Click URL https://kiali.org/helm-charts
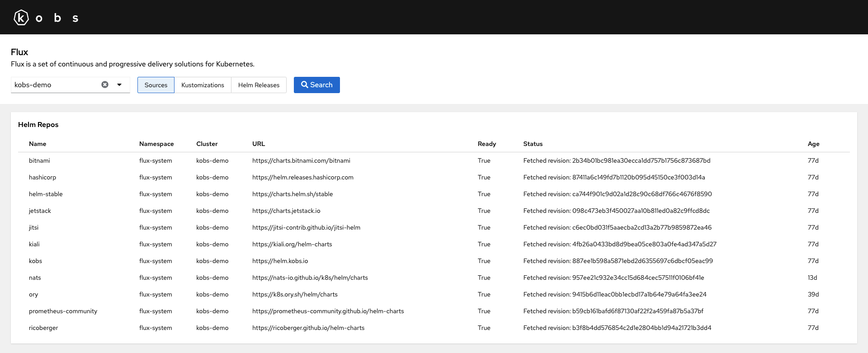 [x=292, y=244]
